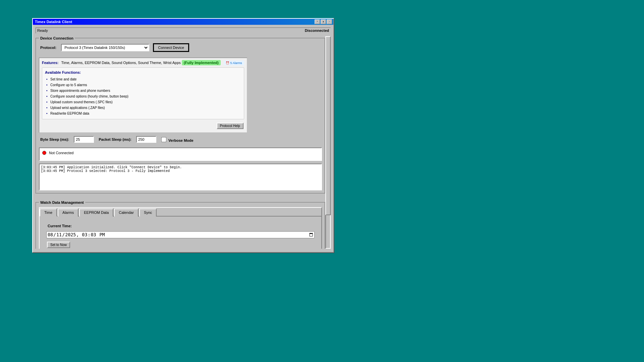This screenshot has width=644, height=362.
Task: Click the vertical scrollbar thumb
Action: [328, 126]
